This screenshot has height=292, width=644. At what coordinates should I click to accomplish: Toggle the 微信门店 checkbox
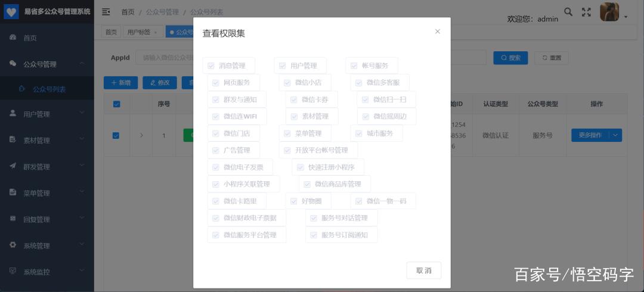(x=216, y=133)
